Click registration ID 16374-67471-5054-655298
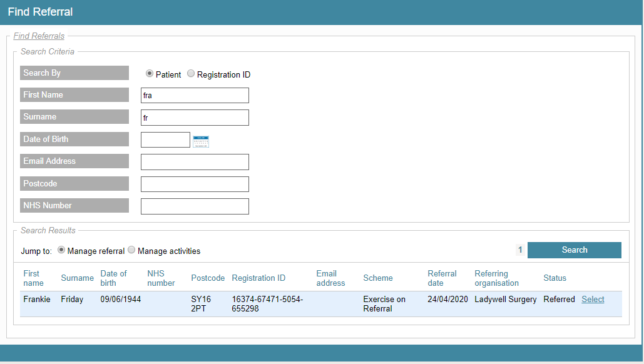This screenshot has height=364, width=644. pos(267,304)
